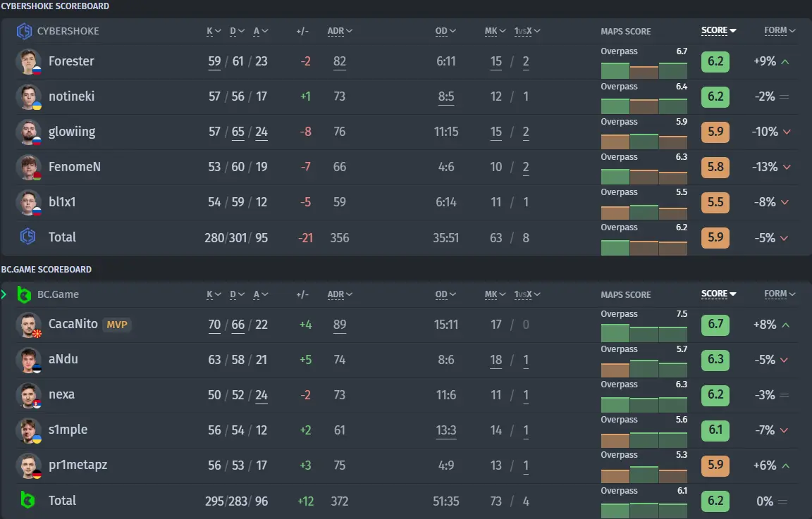Sort CYBERSHOKE table by A column
This screenshot has height=519, width=812.
[x=261, y=31]
